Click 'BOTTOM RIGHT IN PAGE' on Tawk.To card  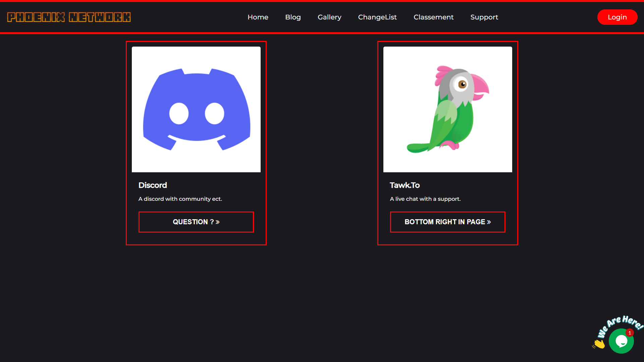(x=447, y=222)
